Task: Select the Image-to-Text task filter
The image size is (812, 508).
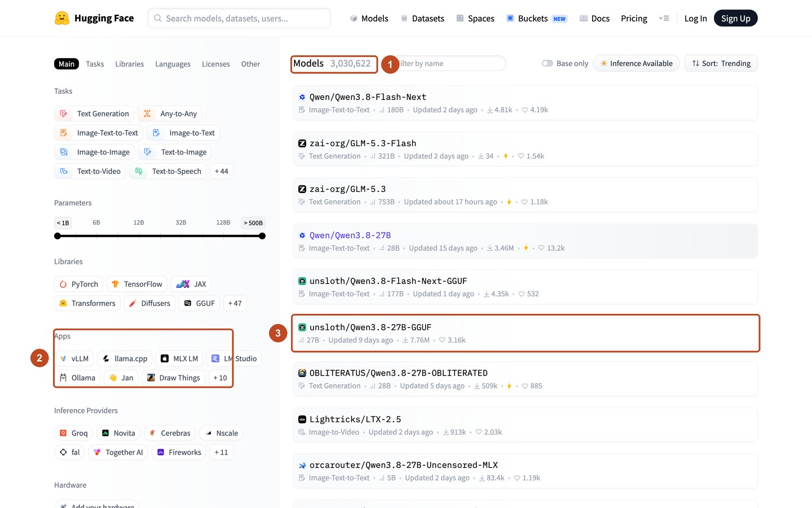Action: [x=183, y=133]
